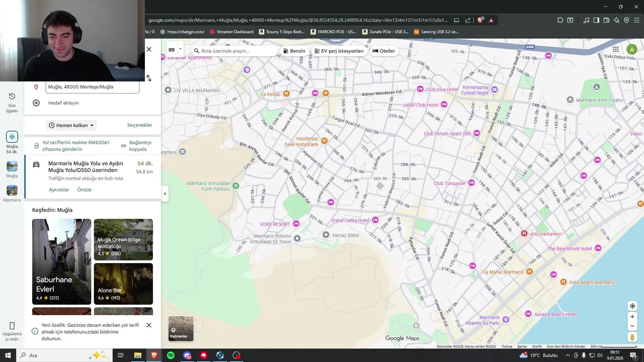Viewport: 644px width, 362px height.
Task: Open the Saburhane Evleri photo card
Action: [x=62, y=261]
